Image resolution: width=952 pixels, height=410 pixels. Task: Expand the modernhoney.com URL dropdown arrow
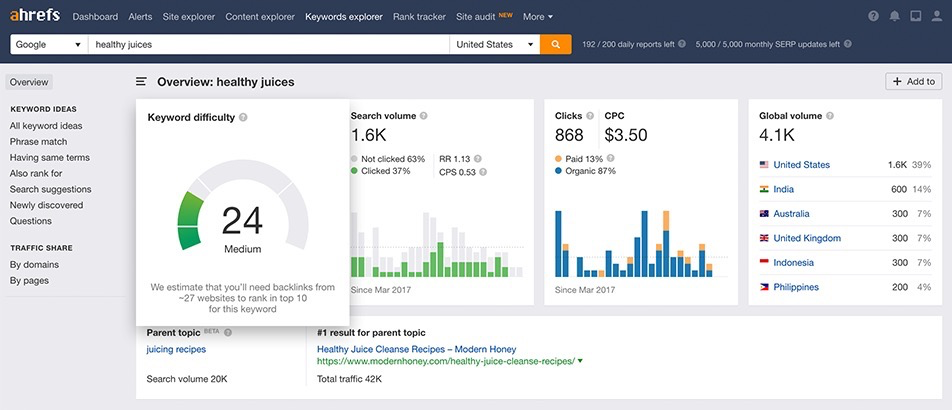[x=580, y=361]
